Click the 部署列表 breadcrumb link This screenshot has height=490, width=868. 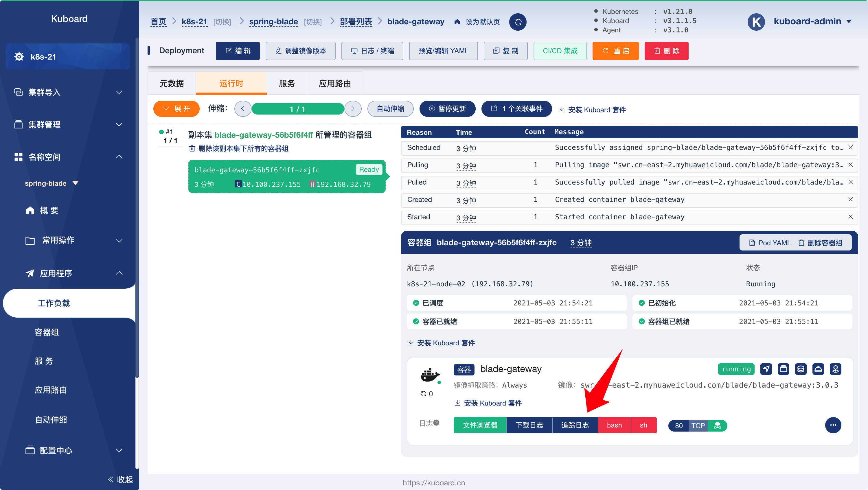click(356, 22)
